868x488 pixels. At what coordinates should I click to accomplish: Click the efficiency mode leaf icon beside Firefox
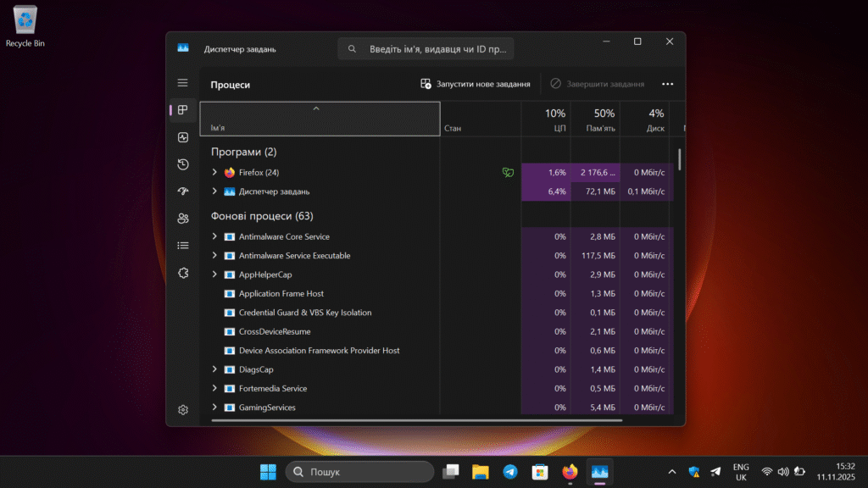pos(507,172)
